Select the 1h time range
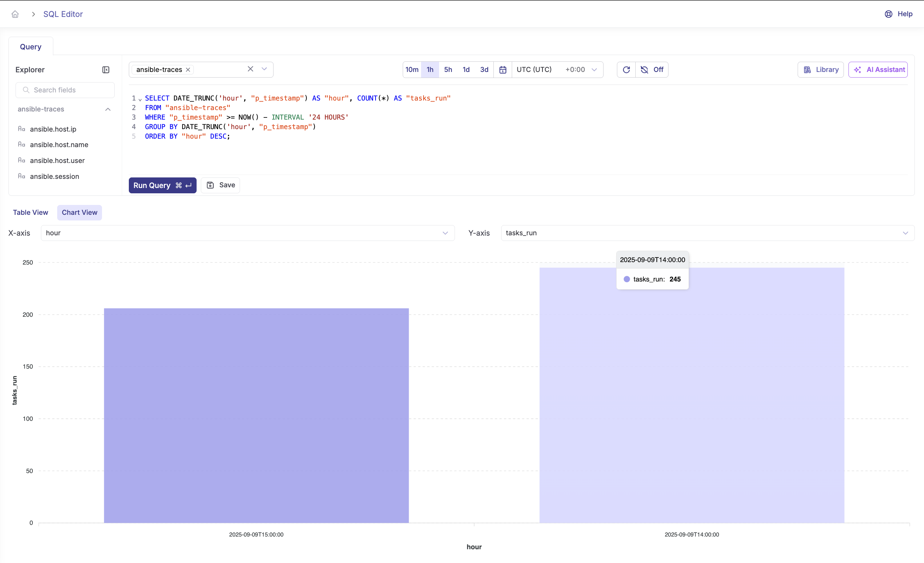 click(430, 70)
